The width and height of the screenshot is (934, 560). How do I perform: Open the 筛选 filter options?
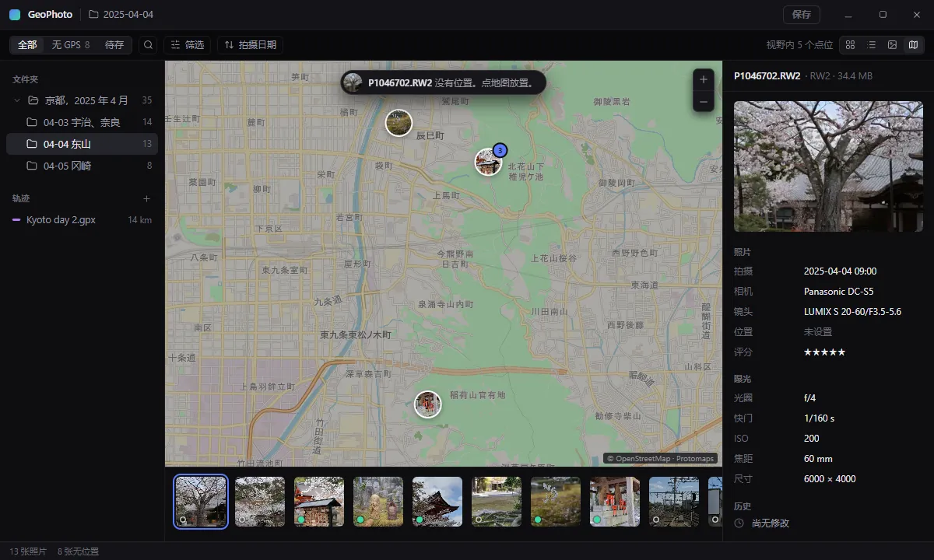(x=188, y=45)
